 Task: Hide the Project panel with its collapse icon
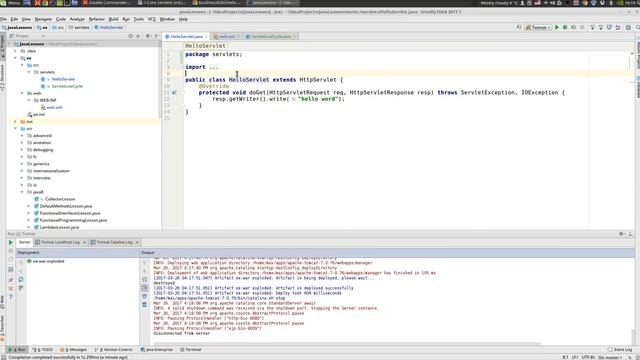156,36
